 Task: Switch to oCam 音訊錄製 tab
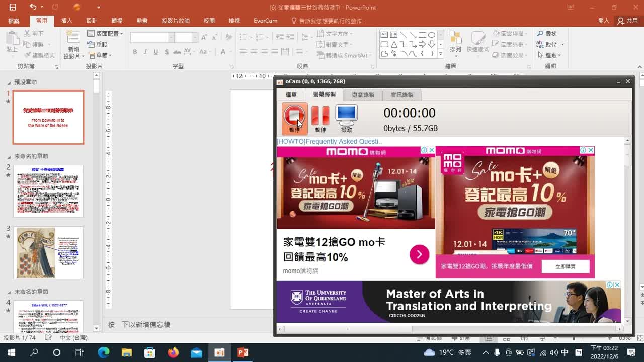pyautogui.click(x=401, y=95)
